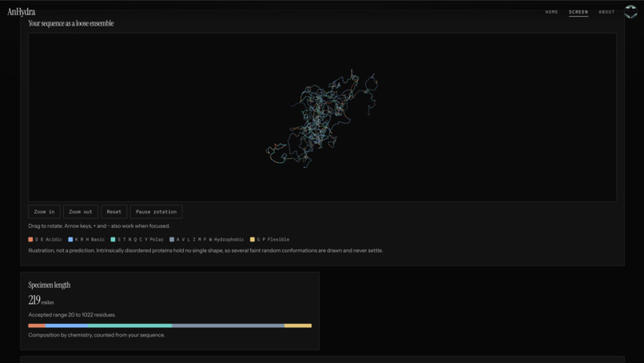Image resolution: width=644 pixels, height=363 pixels.
Task: Click the 'K R H Basic' legend label
Action: (89, 239)
